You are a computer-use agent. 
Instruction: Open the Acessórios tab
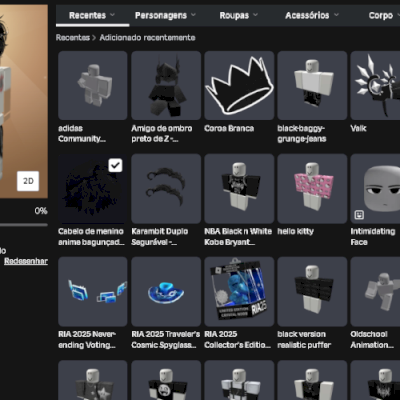tap(312, 15)
